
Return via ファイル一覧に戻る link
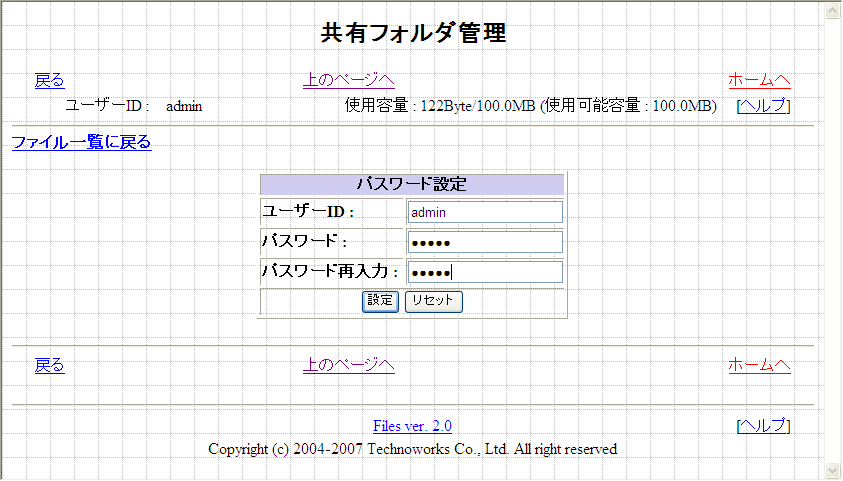pyautogui.click(x=81, y=142)
